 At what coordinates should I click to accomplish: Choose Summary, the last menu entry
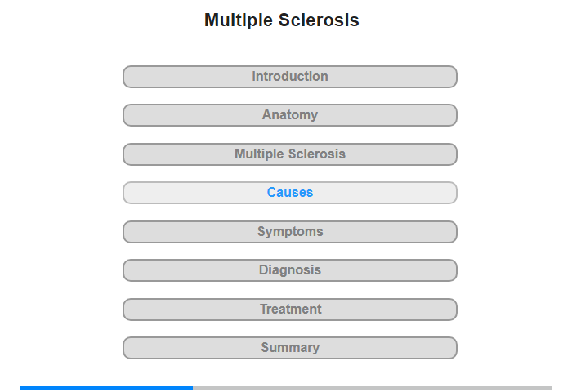289,348
